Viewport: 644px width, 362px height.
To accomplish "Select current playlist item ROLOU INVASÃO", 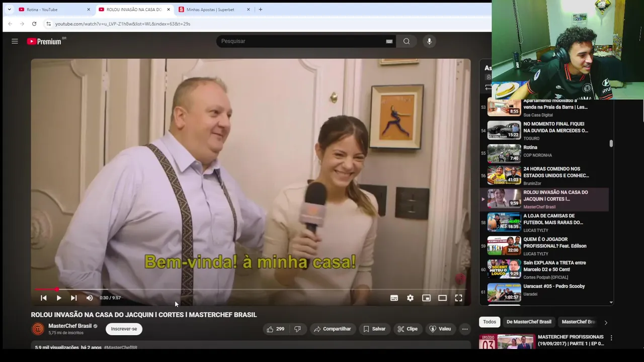I will pos(545,199).
